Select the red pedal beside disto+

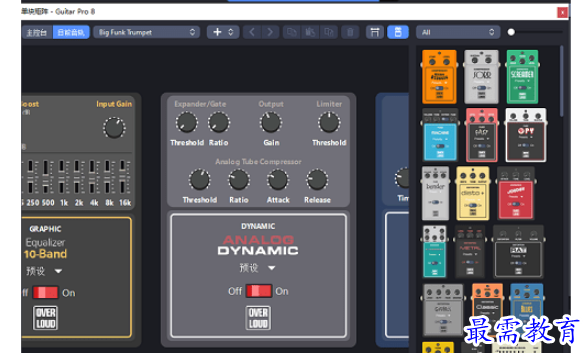tap(516, 193)
